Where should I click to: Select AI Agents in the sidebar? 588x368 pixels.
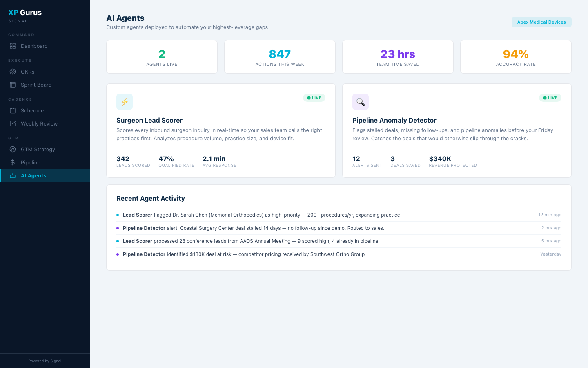[33, 175]
